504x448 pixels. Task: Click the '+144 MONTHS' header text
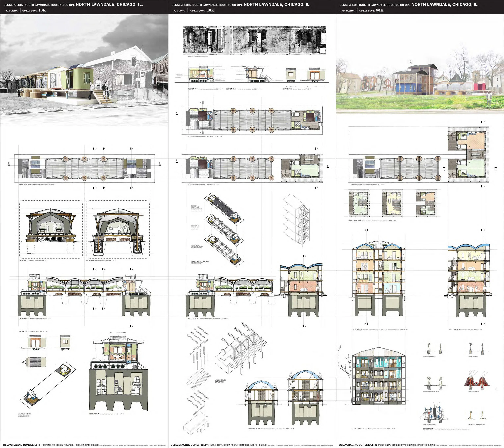[x=347, y=11]
